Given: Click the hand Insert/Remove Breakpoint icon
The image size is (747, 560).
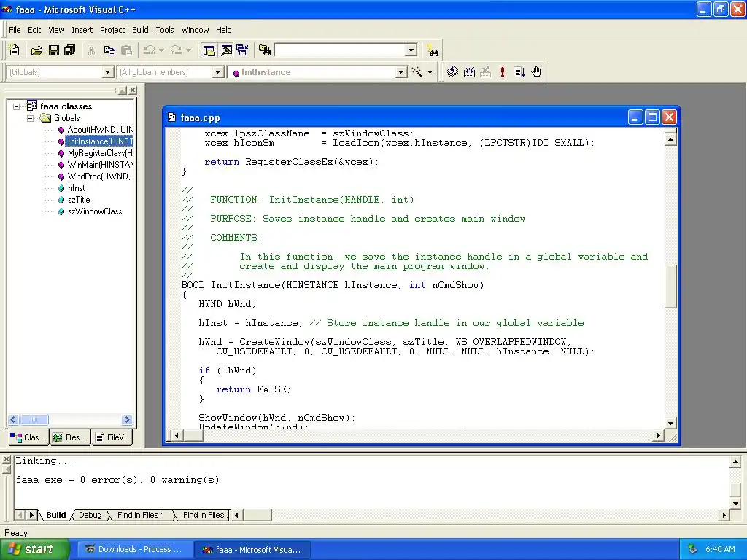Looking at the screenshot, I should pos(536,72).
